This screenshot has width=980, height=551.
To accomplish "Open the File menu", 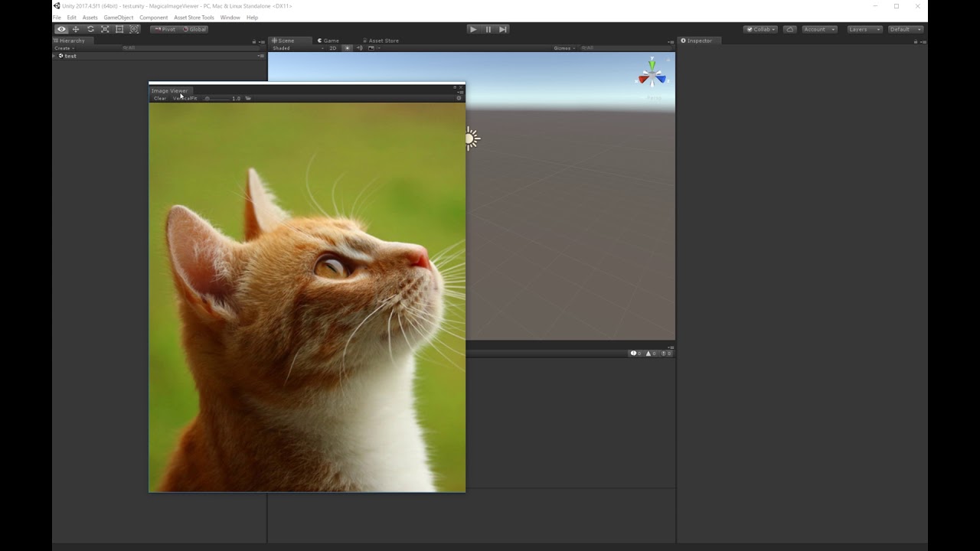I will 57,18.
